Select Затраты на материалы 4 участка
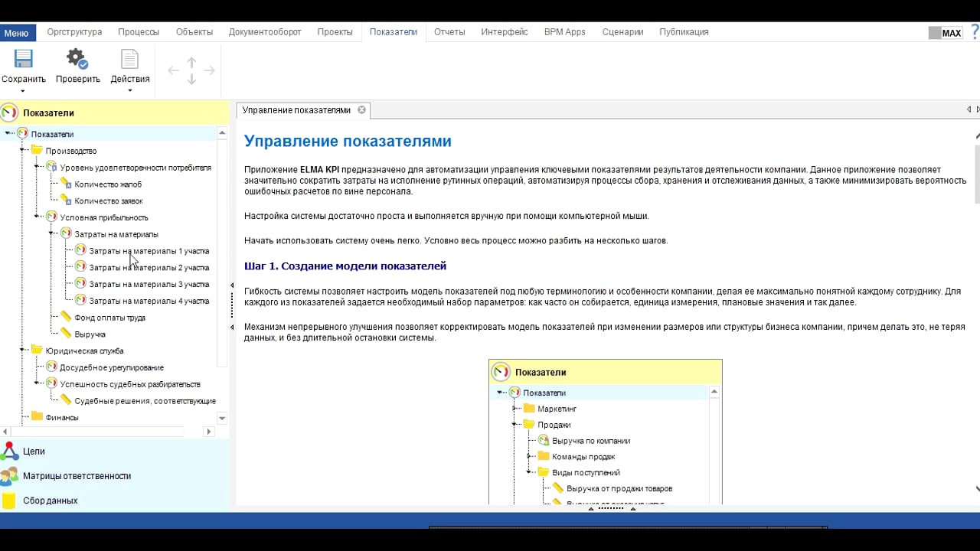 [x=149, y=301]
